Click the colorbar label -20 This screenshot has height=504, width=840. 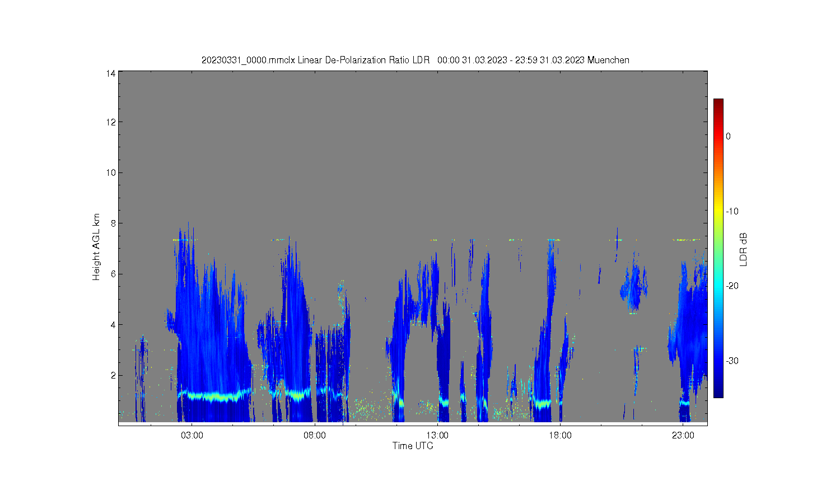tap(732, 286)
